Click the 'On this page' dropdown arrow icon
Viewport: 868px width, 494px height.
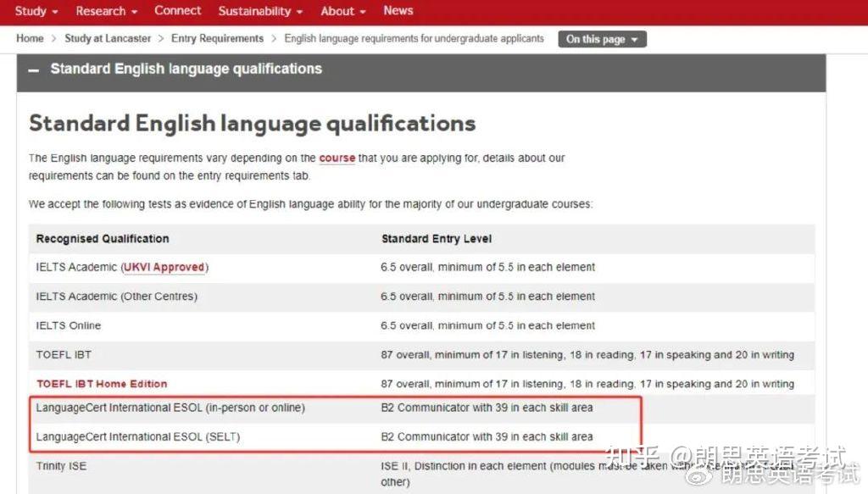[x=635, y=39]
